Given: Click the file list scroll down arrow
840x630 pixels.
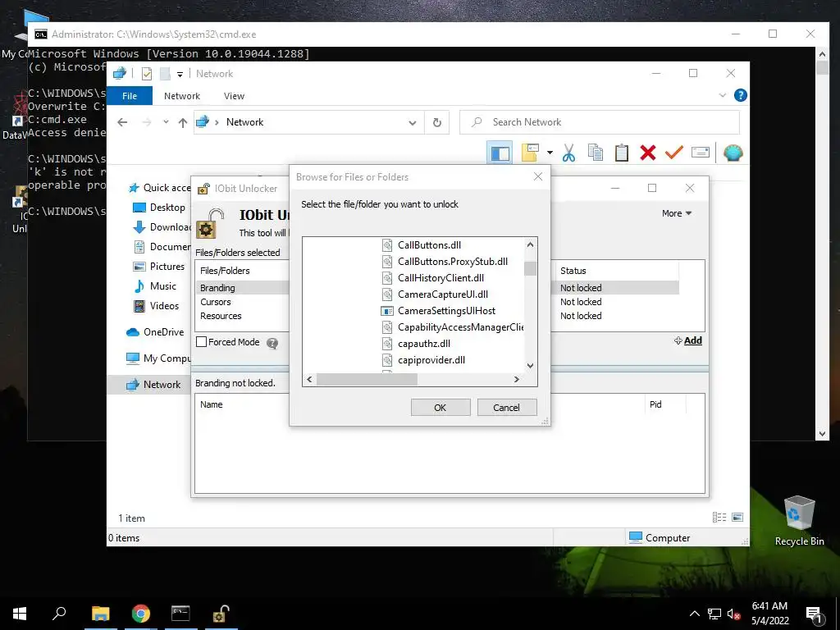Looking at the screenshot, I should [531, 366].
